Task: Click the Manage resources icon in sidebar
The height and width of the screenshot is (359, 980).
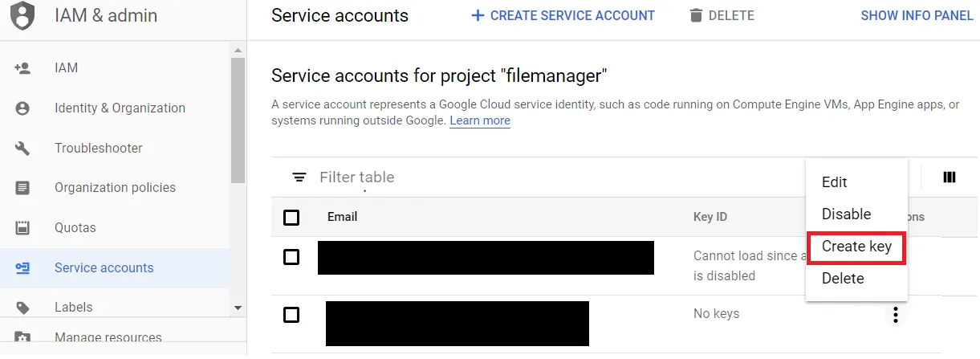Action: point(22,338)
